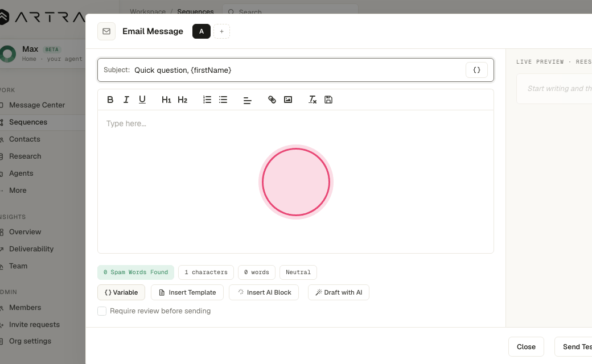The image size is (592, 364).
Task: Select variant A tab
Action: pos(202,31)
